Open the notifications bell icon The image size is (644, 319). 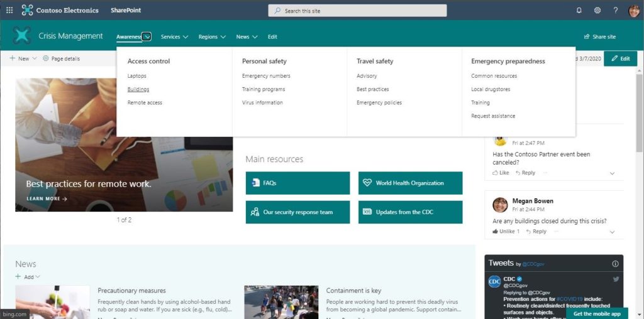tap(579, 11)
